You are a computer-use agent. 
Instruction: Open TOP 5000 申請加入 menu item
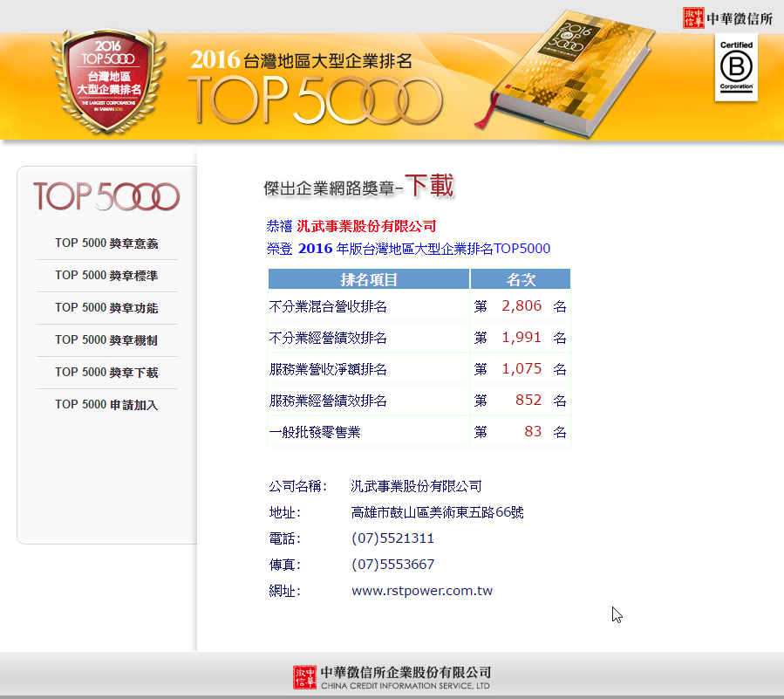coord(106,405)
